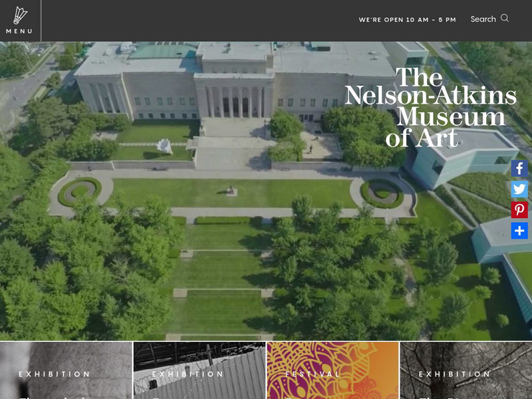Viewport: 532px width, 399px height.
Task: Tweet the page via the Twitter icon
Action: (519, 190)
